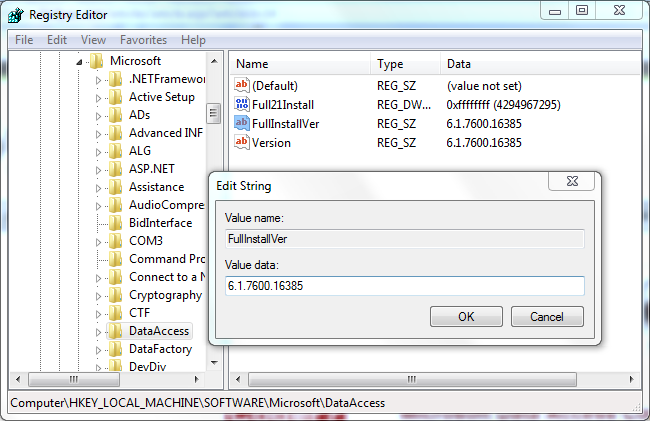Viewport: 650px width, 421px height.
Task: Close the Edit String dialog
Action: (572, 181)
